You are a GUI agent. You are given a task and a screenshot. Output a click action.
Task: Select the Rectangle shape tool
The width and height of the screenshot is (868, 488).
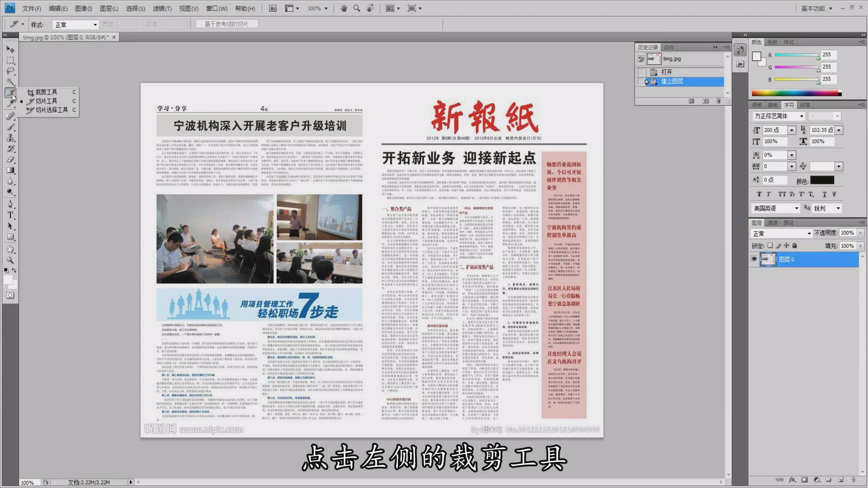10,237
